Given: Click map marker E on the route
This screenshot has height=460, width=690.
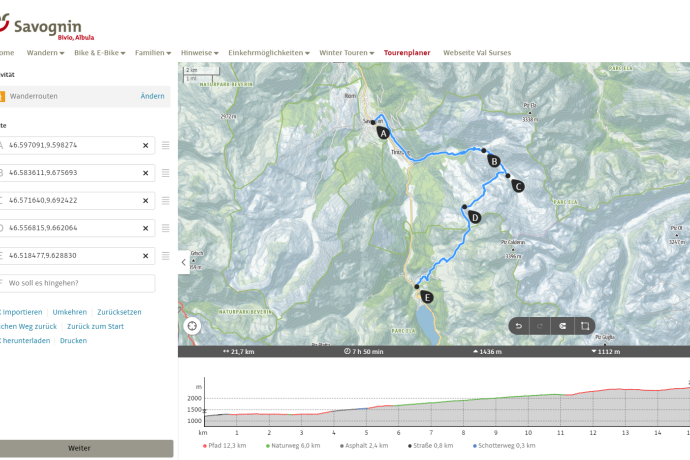Looking at the screenshot, I should pos(426,296).
